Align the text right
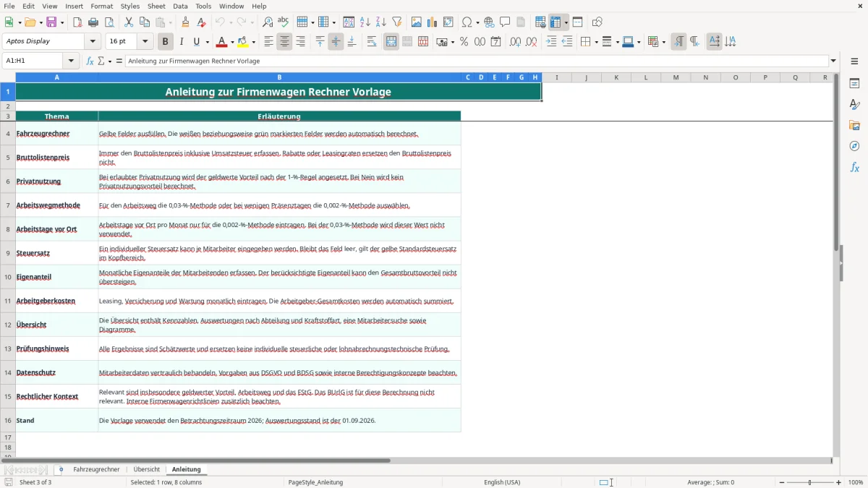Screen dimensions: 868x488 (x=300, y=42)
